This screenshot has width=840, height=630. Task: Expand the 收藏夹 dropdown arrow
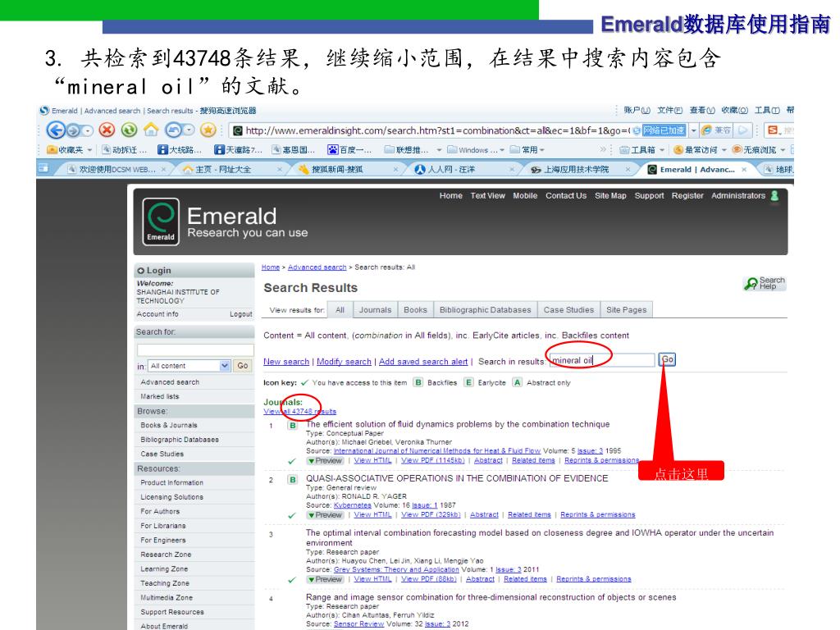(x=89, y=150)
